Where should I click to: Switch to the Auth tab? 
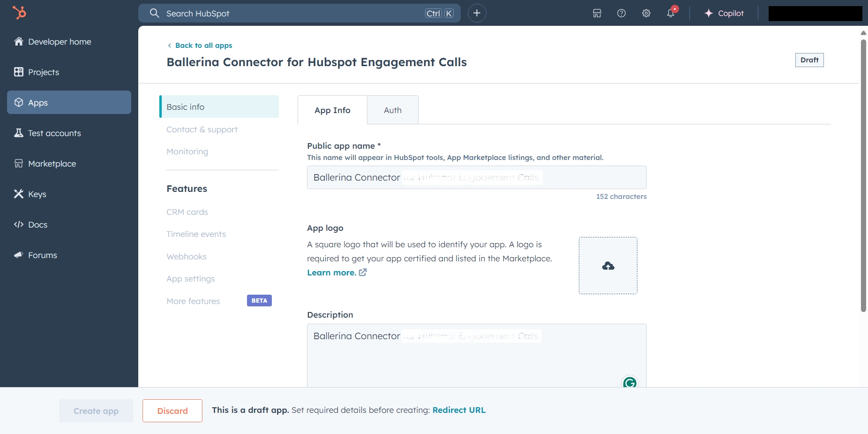(393, 110)
